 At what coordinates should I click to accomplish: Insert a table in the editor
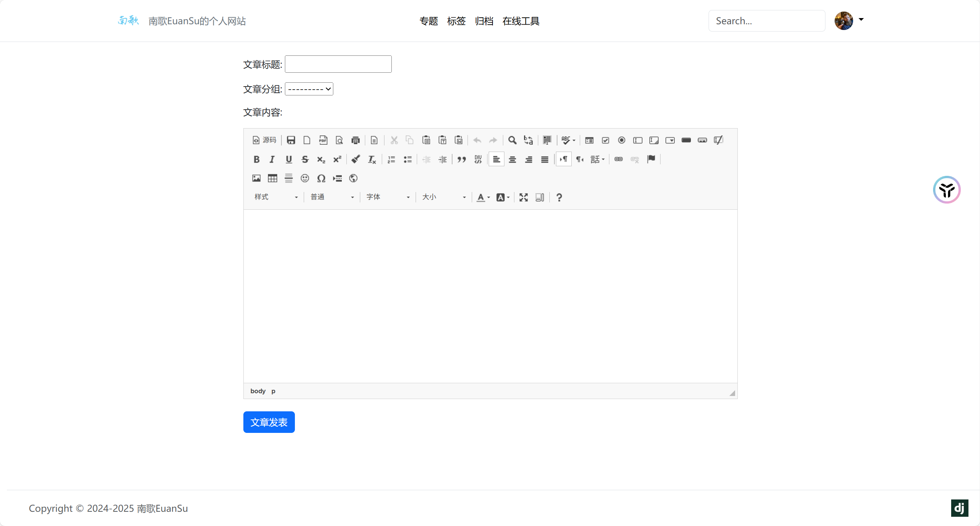(x=273, y=178)
